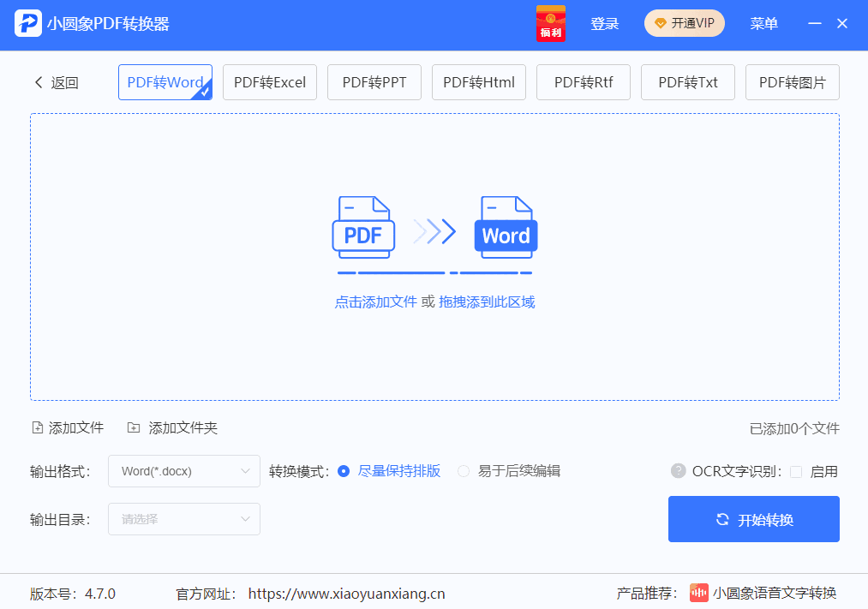Screen dimensions: 868x609
Task: Click the 添加文件 add-file icon
Action: (x=37, y=427)
